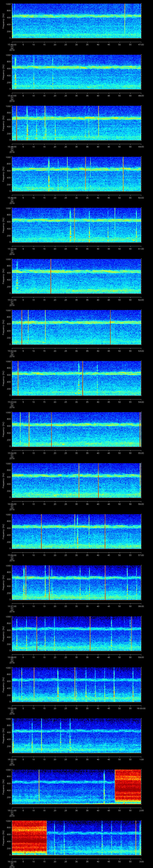Click the 15:50:00 start time label
The width and height of the screenshot is (153, 868).
[x=12, y=249]
